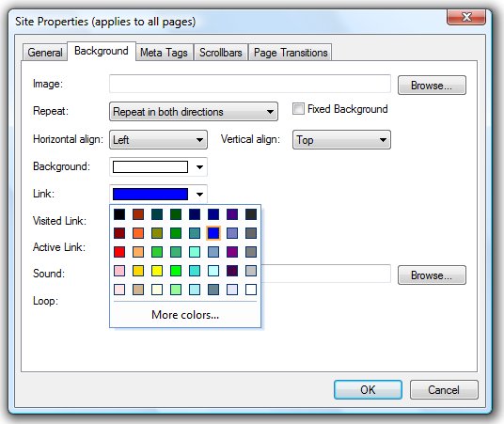Open the Vertical align Top dropdown

[341, 139]
